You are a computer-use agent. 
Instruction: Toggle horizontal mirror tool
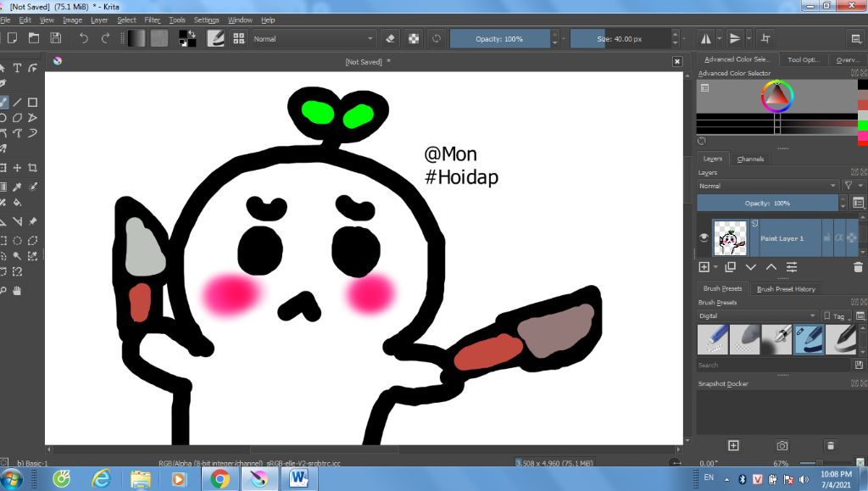pos(706,39)
